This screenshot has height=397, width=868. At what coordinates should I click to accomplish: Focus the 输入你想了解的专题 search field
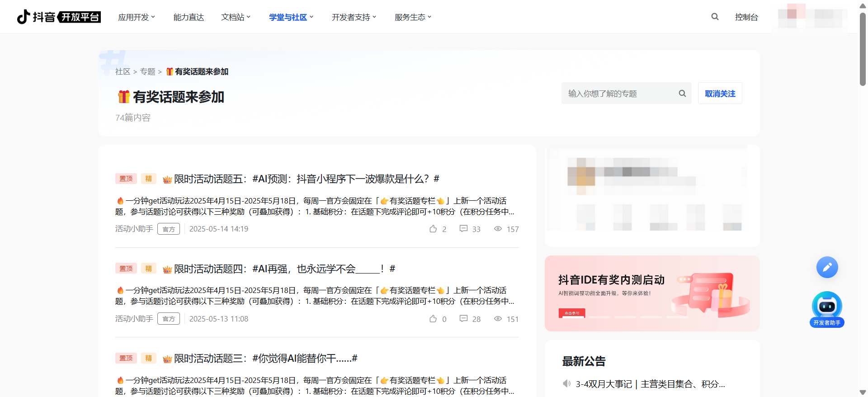pyautogui.click(x=619, y=94)
